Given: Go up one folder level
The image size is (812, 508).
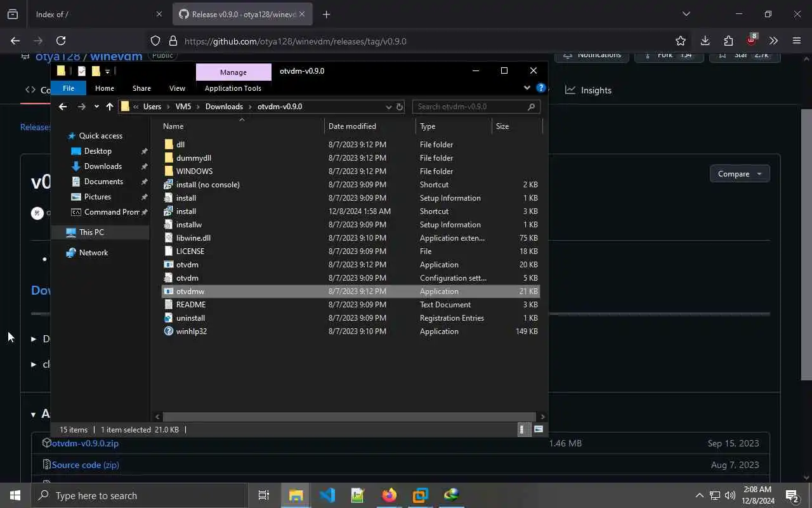Looking at the screenshot, I should pos(110,107).
